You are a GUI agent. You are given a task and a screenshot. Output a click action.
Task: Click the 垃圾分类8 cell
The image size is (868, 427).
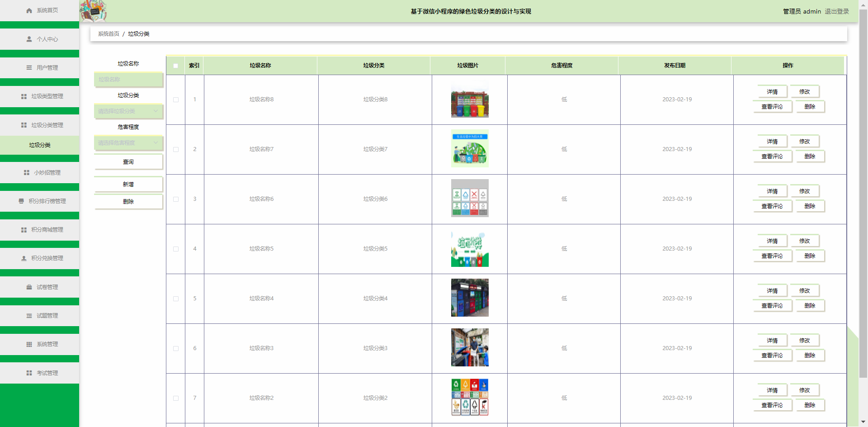375,100
